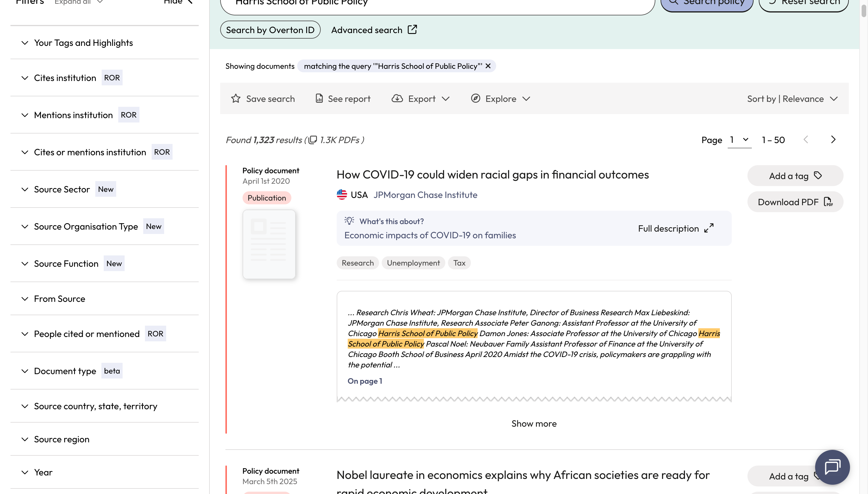Viewport: 868px width, 494px height.
Task: Go to next results page arrow
Action: click(833, 139)
